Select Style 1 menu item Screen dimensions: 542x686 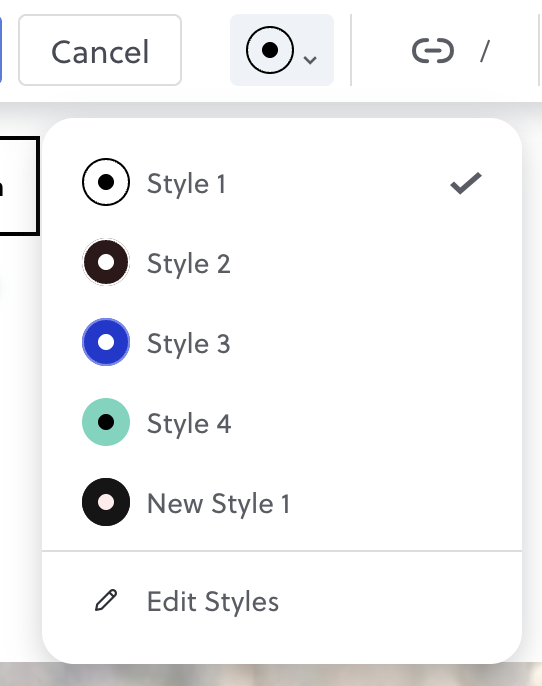[282, 182]
